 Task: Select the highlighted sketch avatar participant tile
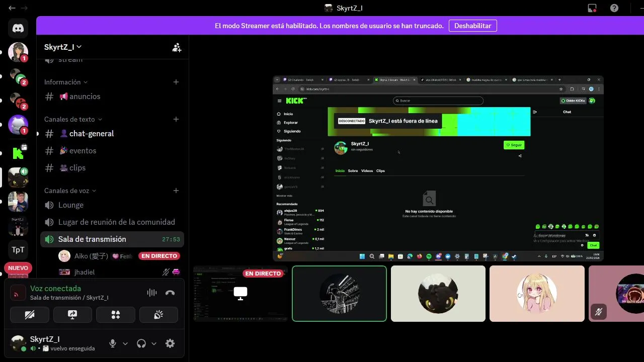pyautogui.click(x=339, y=294)
